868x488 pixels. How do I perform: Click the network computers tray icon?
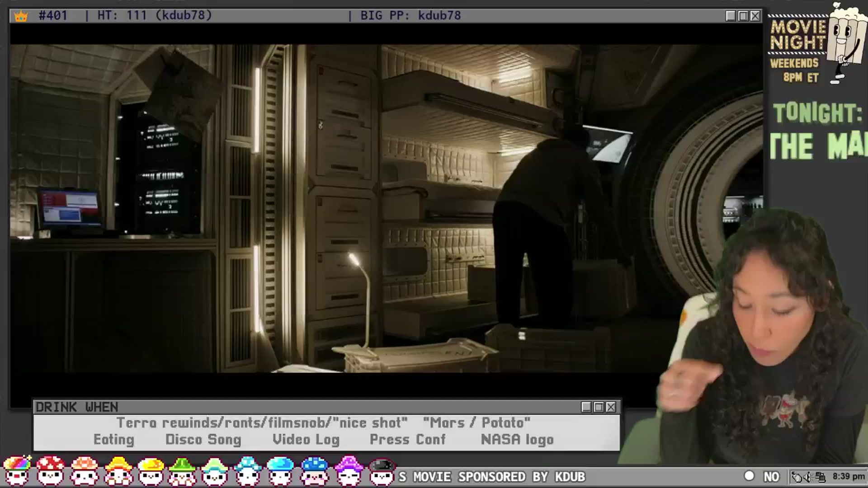821,477
